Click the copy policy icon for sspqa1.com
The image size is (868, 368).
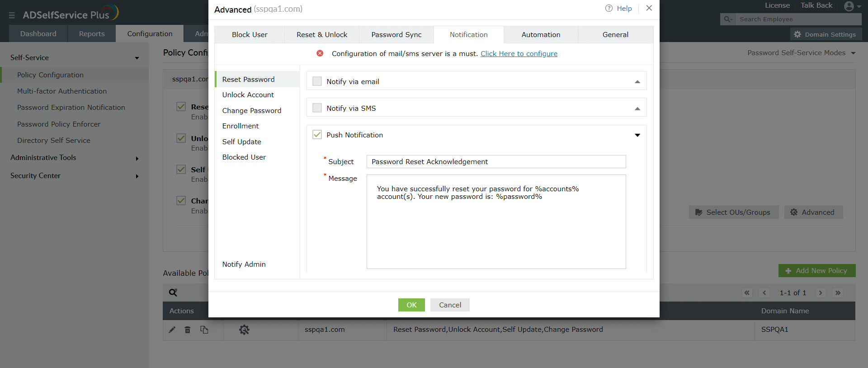(x=204, y=330)
